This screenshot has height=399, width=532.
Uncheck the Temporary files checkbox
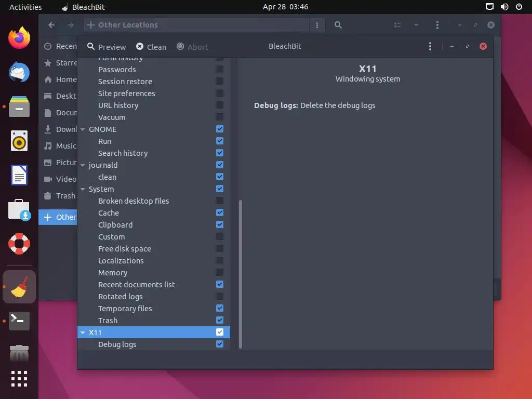tap(220, 308)
